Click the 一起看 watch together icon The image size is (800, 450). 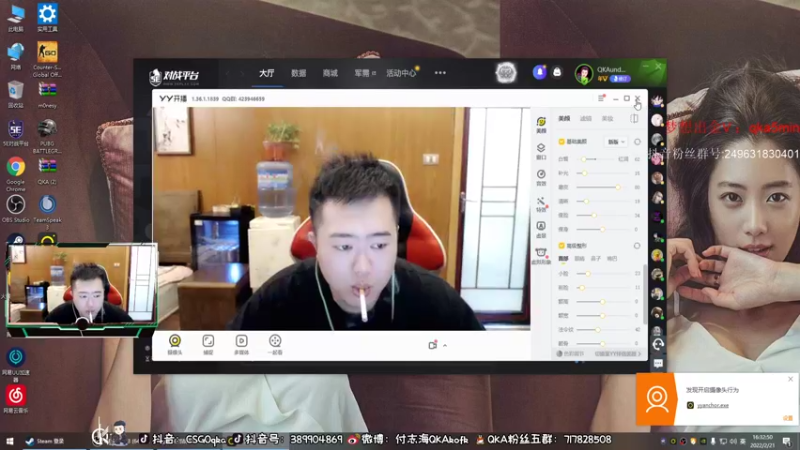pyautogui.click(x=275, y=344)
